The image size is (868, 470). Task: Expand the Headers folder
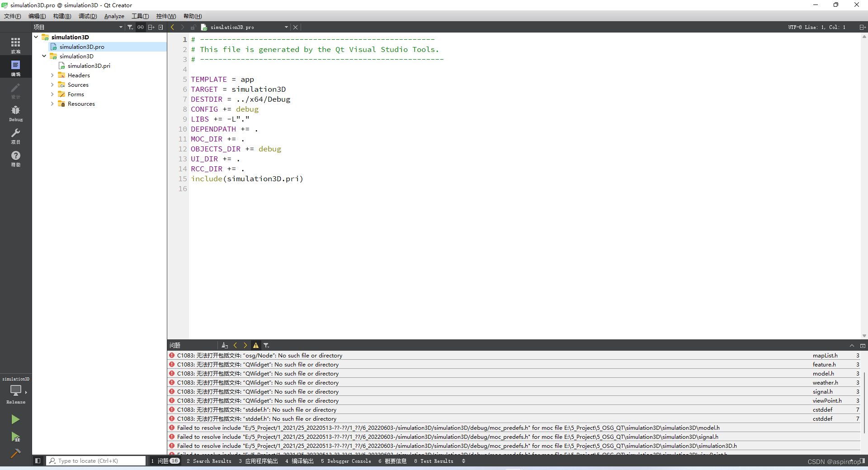coord(52,75)
